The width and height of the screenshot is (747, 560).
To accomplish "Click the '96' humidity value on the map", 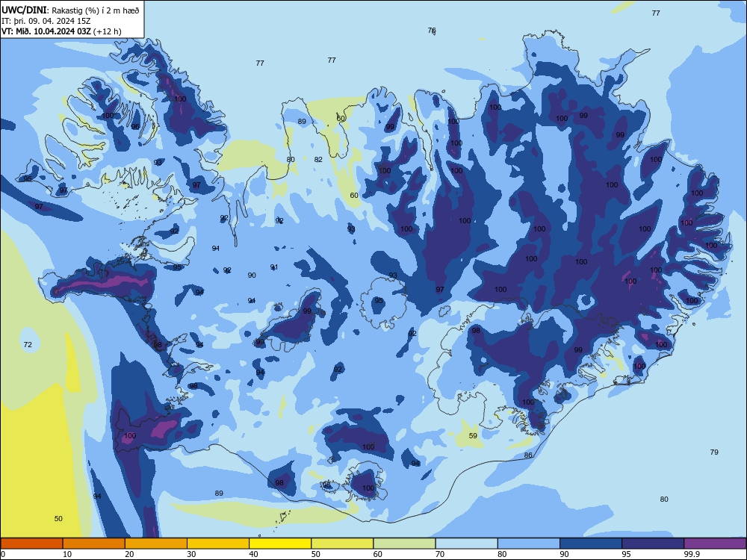I will (135, 126).
